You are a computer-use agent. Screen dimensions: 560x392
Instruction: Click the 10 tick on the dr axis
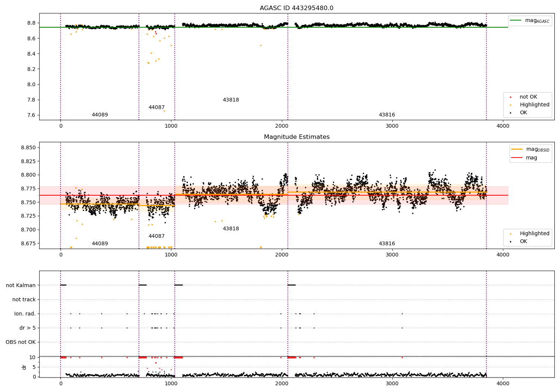coord(32,358)
